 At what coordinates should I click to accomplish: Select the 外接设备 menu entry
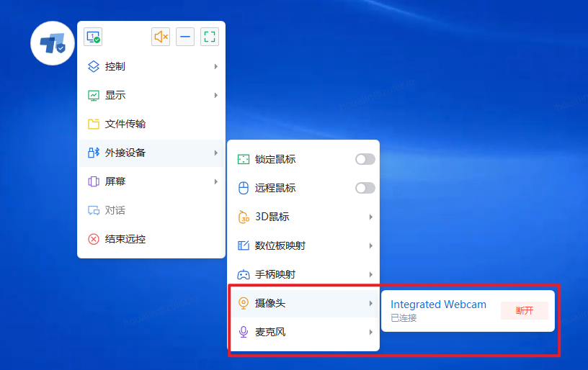[151, 153]
